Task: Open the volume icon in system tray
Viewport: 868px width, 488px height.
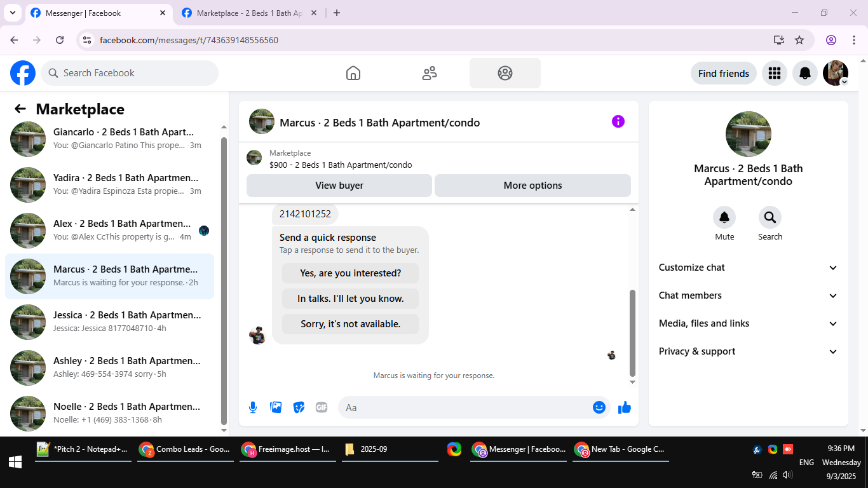Action: 788,475
